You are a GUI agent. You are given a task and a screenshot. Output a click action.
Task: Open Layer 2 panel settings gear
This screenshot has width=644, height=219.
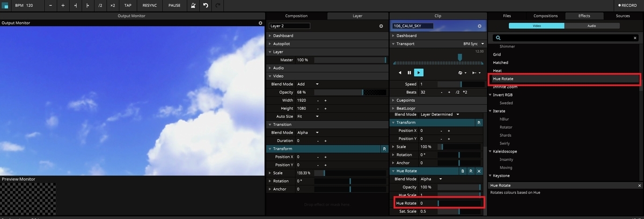point(381,26)
